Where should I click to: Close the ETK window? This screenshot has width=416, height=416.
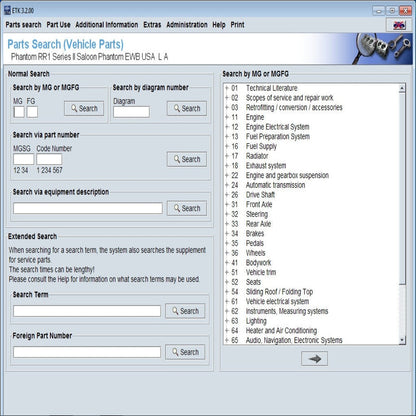(406, 11)
